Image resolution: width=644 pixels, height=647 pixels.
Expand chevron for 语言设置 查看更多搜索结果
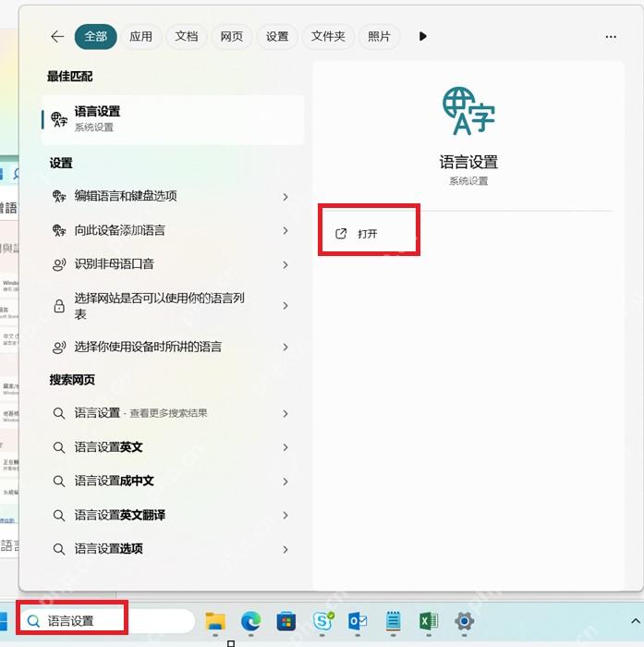point(286,414)
